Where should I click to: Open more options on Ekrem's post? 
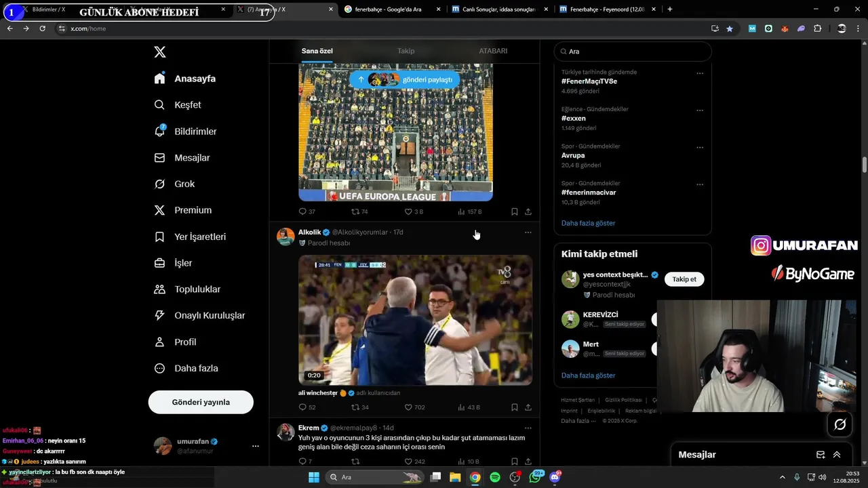(x=528, y=428)
